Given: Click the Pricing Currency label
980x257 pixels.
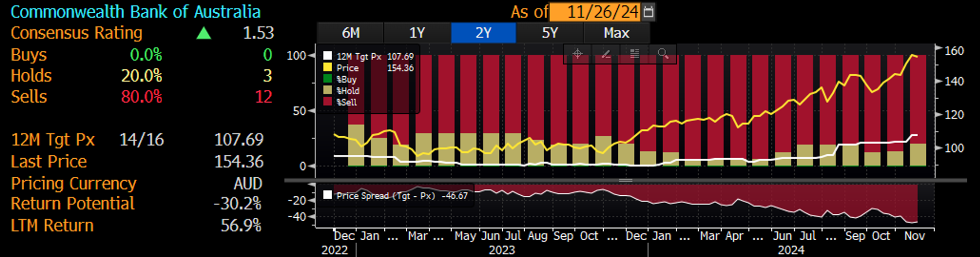Looking at the screenshot, I should [74, 183].
